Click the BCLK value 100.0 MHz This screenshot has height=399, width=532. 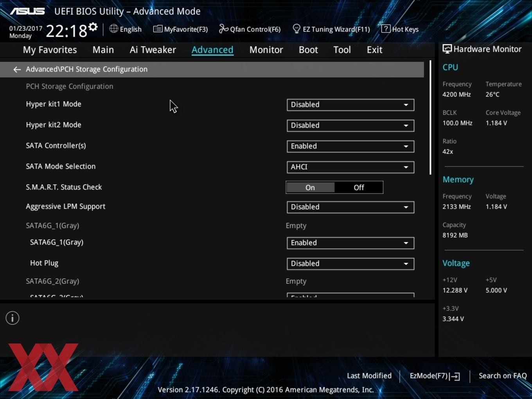[x=457, y=123]
